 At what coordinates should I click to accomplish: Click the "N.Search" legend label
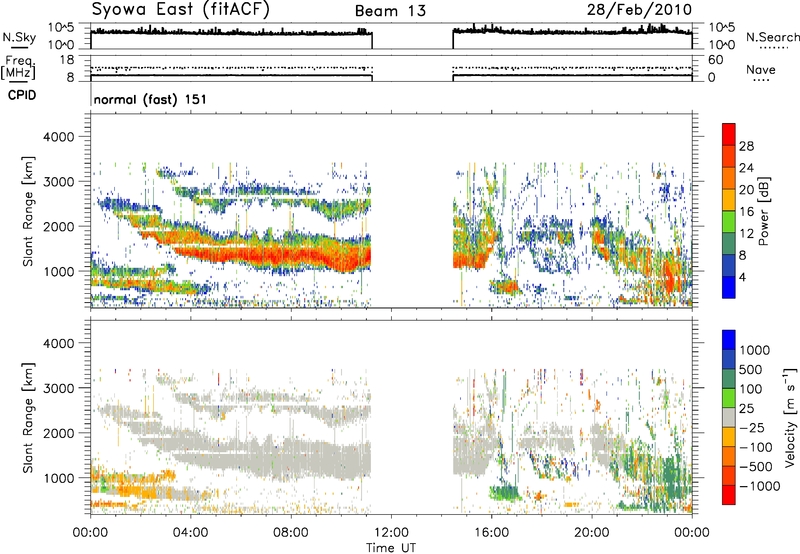(772, 37)
